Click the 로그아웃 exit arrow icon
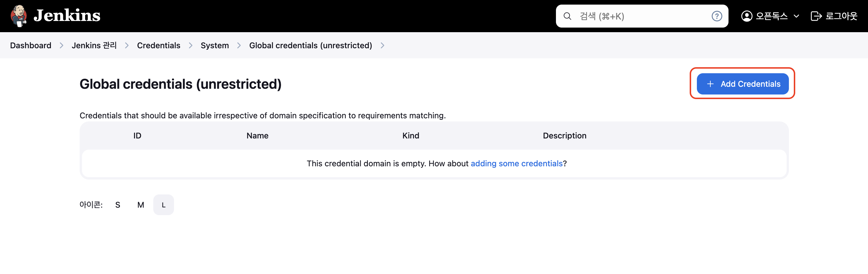Screen dimensions: 868x274 coord(816,16)
